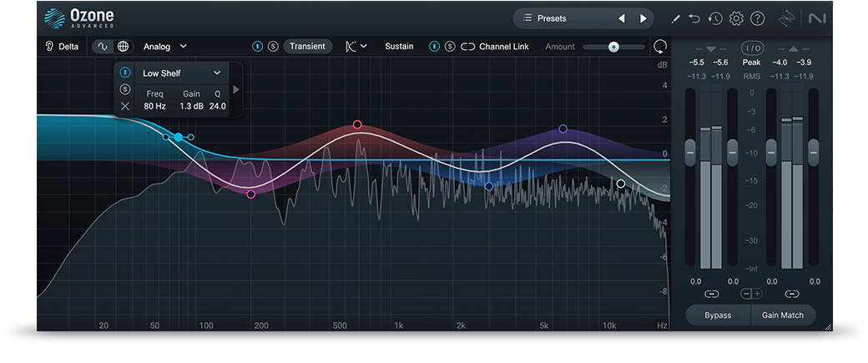Click the minus plus meter width icon

click(752, 294)
